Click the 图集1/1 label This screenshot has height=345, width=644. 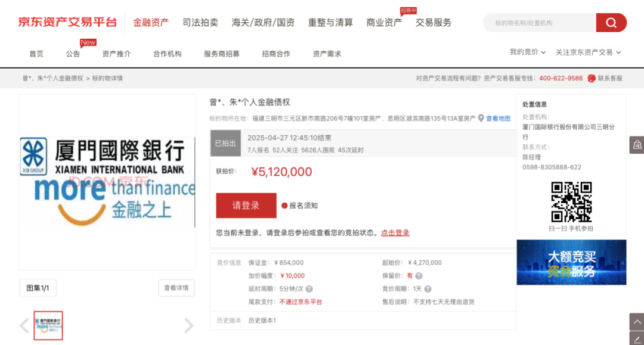38,288
